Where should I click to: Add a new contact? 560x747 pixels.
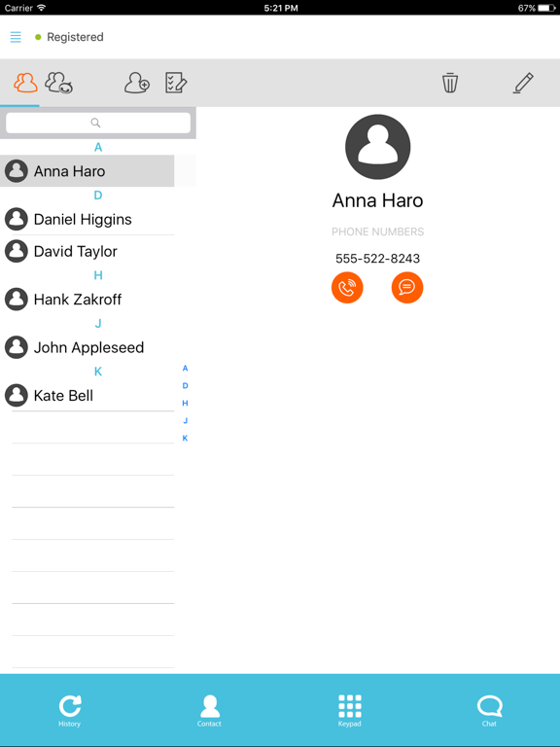coord(137,83)
